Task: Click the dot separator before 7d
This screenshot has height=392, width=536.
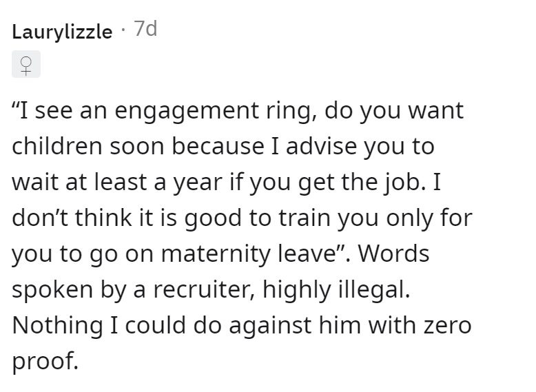Action: click(x=123, y=30)
